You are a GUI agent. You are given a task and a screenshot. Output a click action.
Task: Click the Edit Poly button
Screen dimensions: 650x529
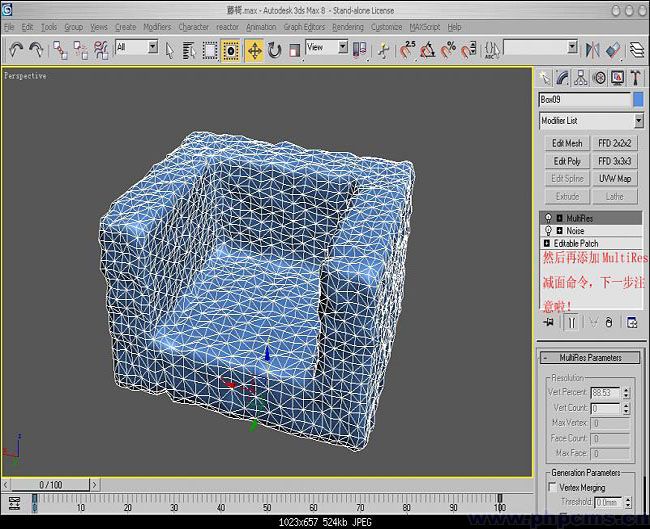coord(567,161)
